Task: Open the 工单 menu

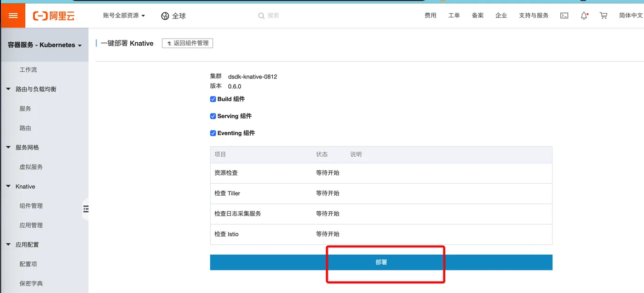Action: coord(454,16)
